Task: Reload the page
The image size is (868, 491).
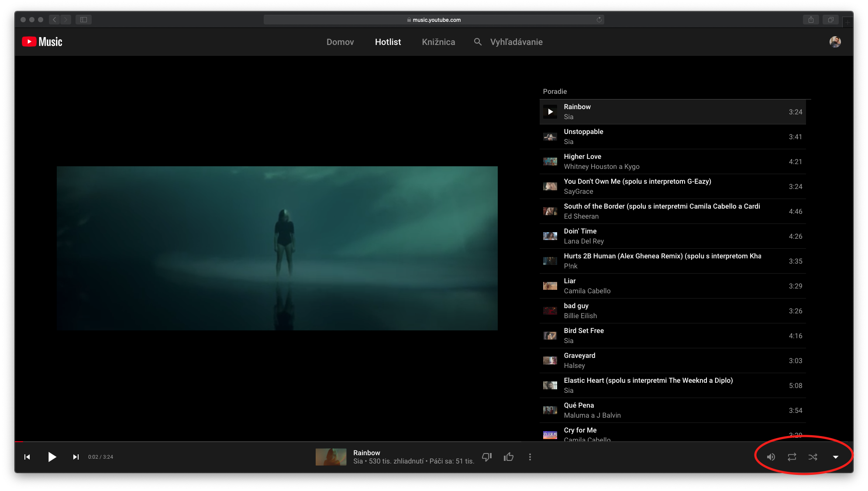Action: pos(599,20)
